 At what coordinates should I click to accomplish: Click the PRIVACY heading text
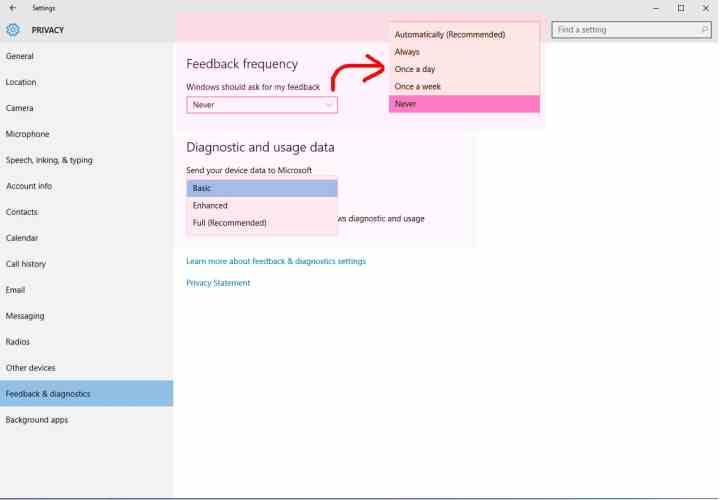click(48, 30)
